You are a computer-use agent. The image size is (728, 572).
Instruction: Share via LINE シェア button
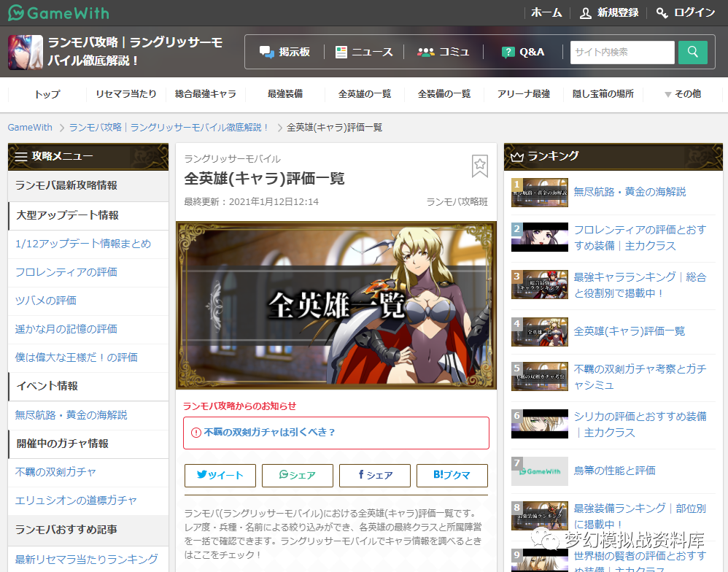298,476
